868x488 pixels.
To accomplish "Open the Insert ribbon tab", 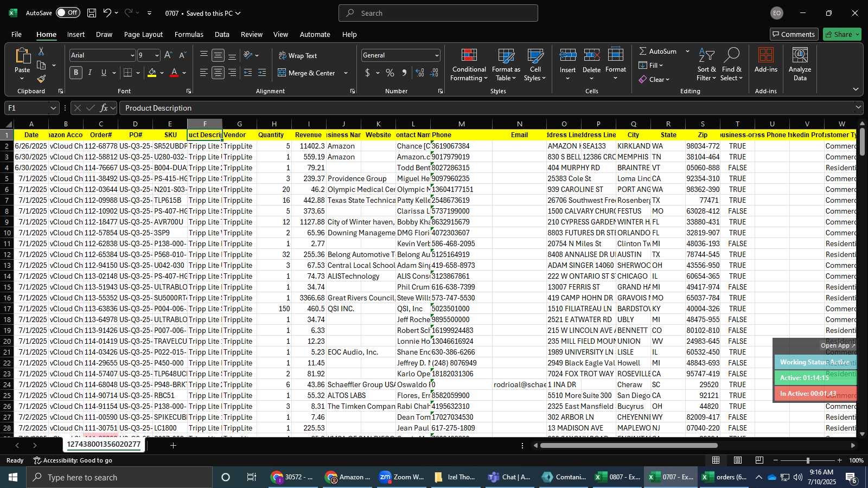I will tap(76, 34).
